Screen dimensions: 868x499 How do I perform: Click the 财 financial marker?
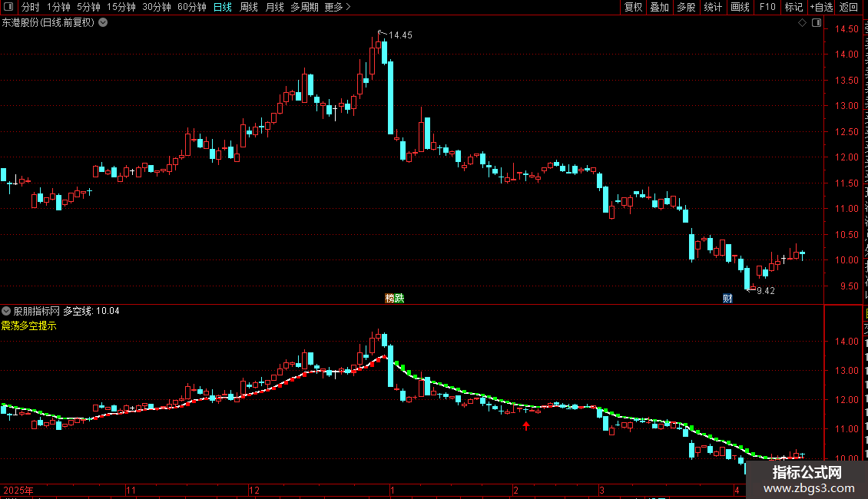click(x=727, y=298)
